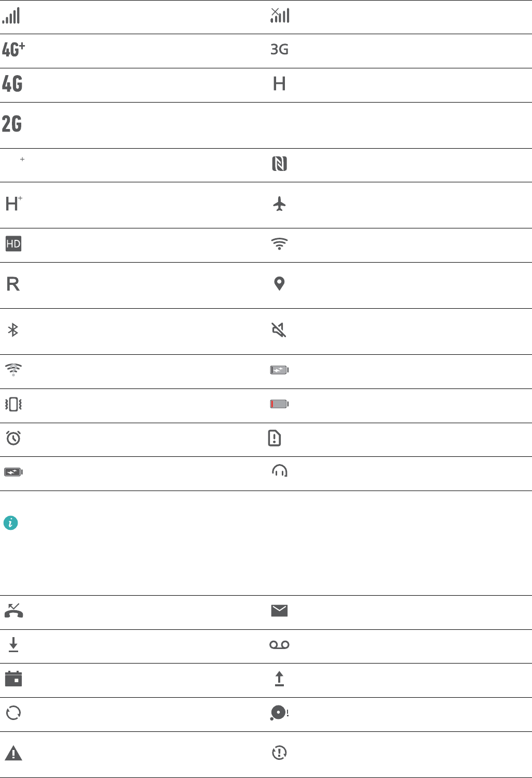Click the airplane mode icon
The height and width of the screenshot is (778, 532).
click(280, 204)
